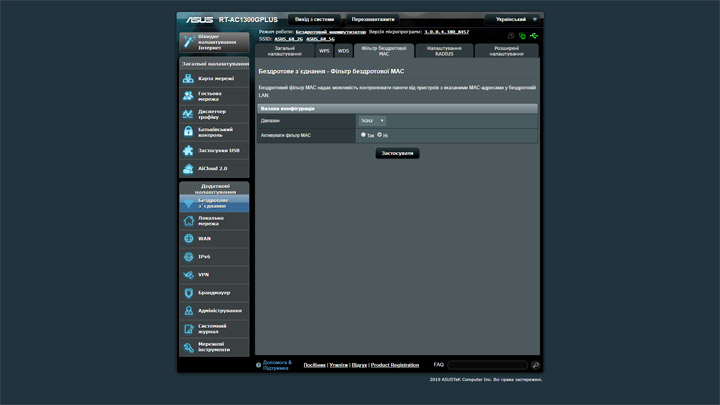Open Guest Network (Гостьова мережа) icon

coord(188,96)
